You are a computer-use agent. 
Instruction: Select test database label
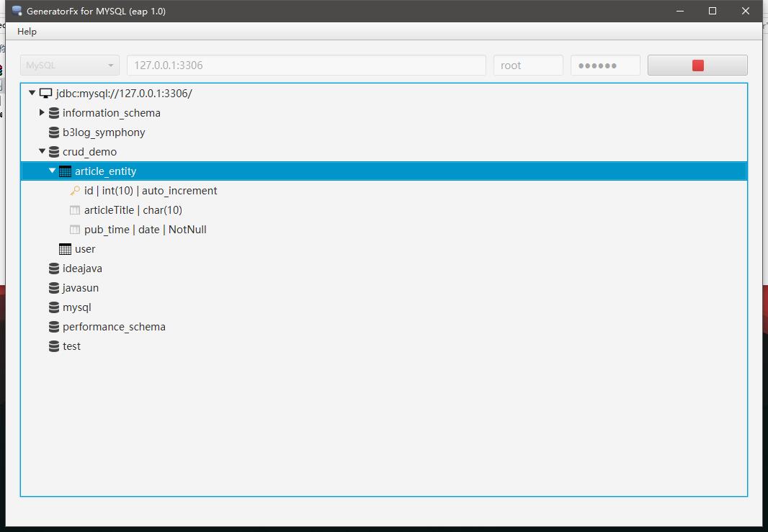coord(71,346)
